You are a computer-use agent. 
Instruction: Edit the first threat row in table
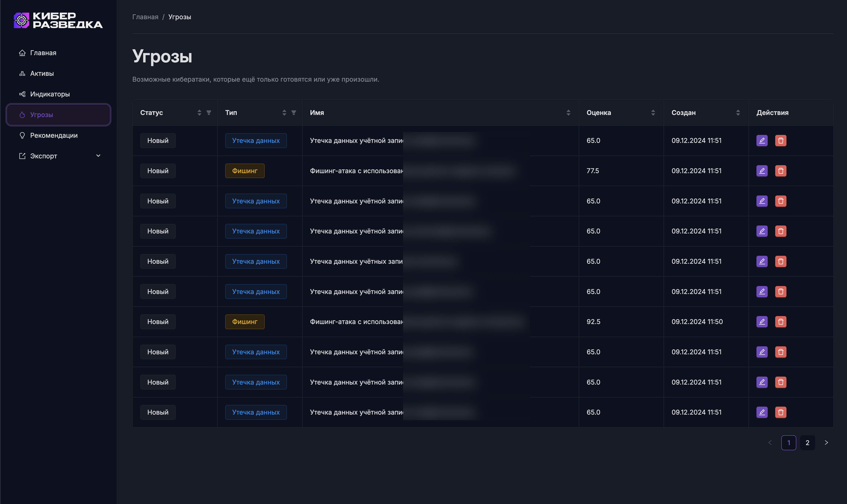tap(762, 141)
